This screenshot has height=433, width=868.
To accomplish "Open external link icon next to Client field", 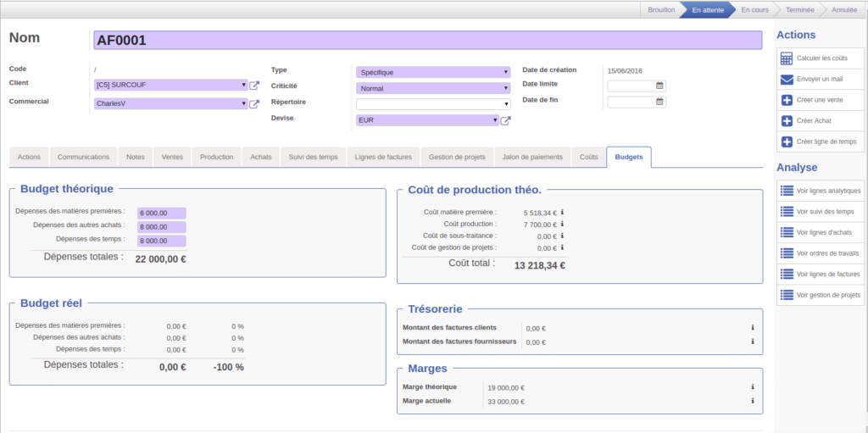I will pos(254,86).
